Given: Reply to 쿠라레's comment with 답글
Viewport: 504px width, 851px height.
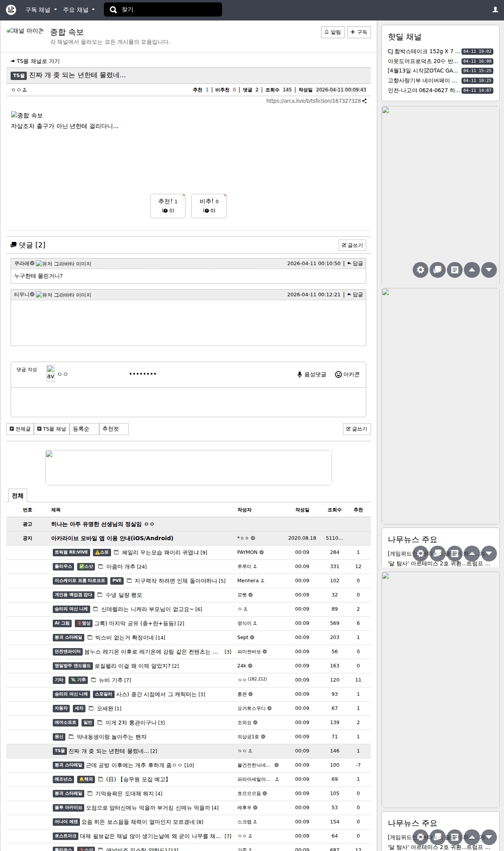Looking at the screenshot, I should tap(355, 264).
